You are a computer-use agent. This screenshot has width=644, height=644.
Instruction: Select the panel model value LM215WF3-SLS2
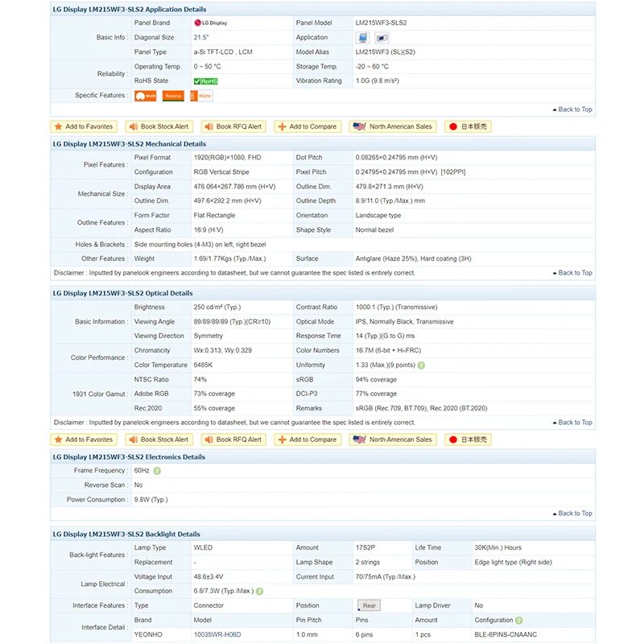pos(381,23)
